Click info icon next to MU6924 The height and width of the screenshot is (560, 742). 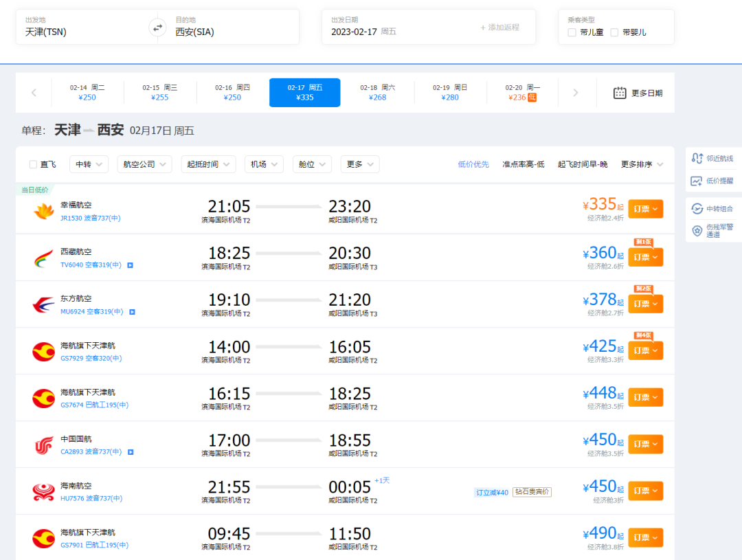click(x=133, y=312)
